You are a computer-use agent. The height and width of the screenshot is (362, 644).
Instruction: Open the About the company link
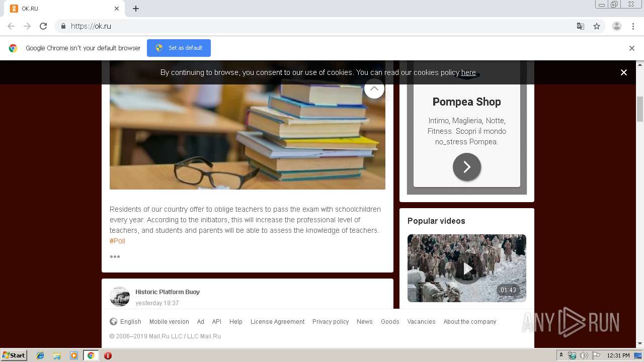click(x=470, y=322)
